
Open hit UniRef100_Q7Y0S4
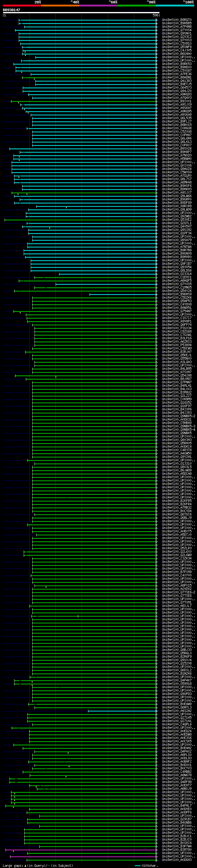(x=176, y=30)
